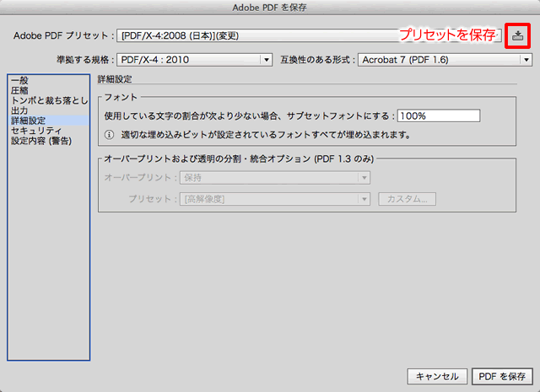Click the font embedding note text
This screenshot has height=392, width=540.
266,135
